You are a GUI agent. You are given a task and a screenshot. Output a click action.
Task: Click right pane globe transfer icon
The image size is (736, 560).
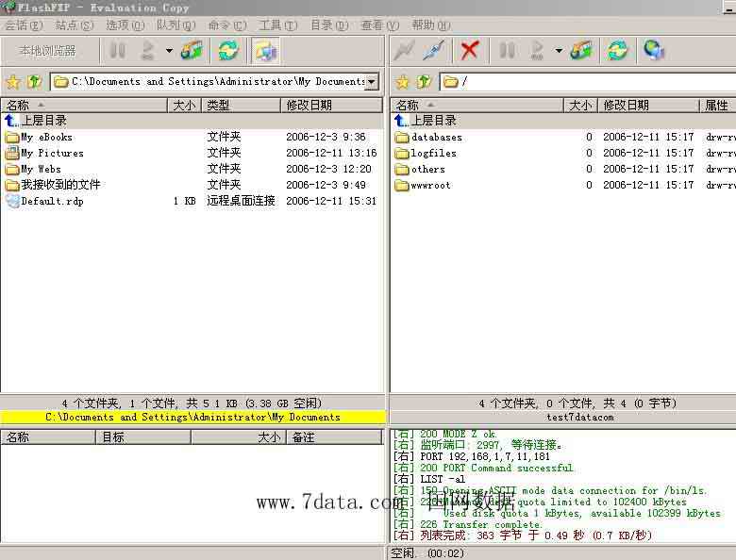[x=581, y=51]
